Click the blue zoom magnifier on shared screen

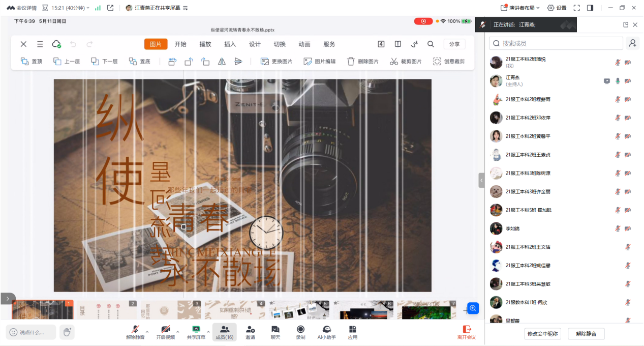(x=473, y=308)
